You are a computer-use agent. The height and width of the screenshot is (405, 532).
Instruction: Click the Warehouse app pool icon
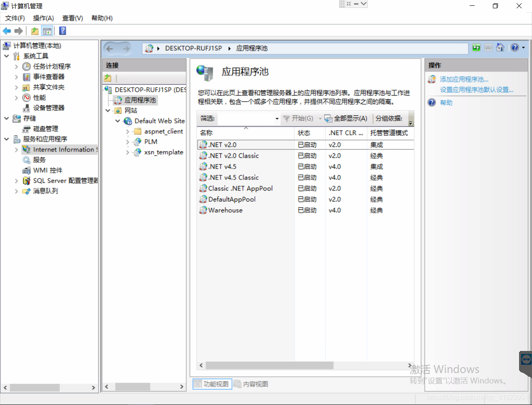[203, 210]
